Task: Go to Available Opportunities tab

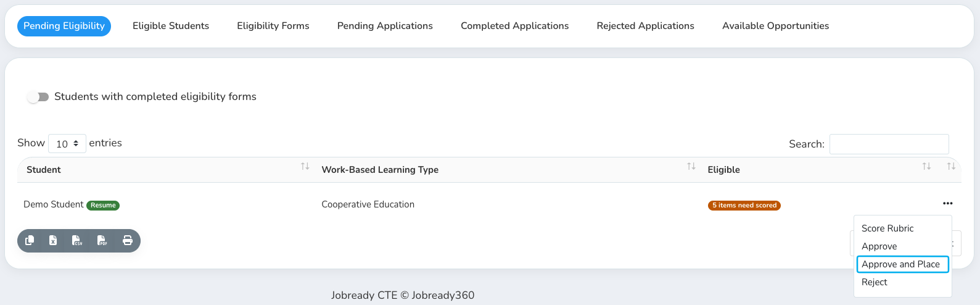Action: [x=775, y=26]
